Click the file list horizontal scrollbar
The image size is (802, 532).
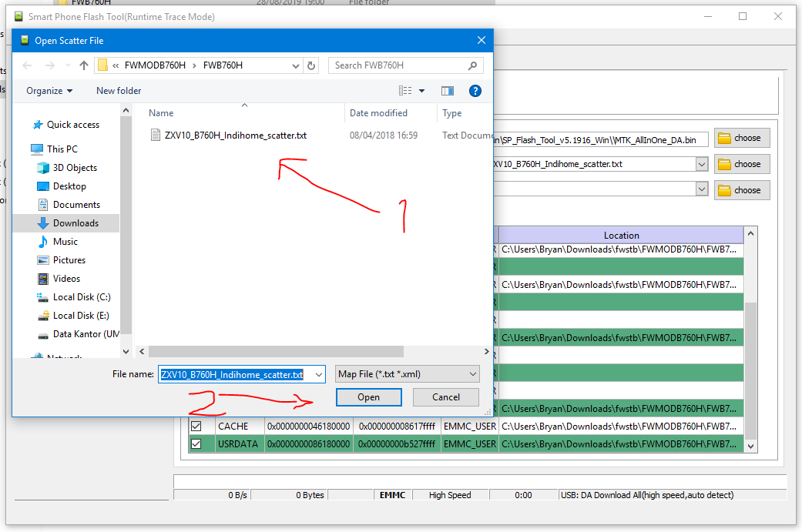277,352
